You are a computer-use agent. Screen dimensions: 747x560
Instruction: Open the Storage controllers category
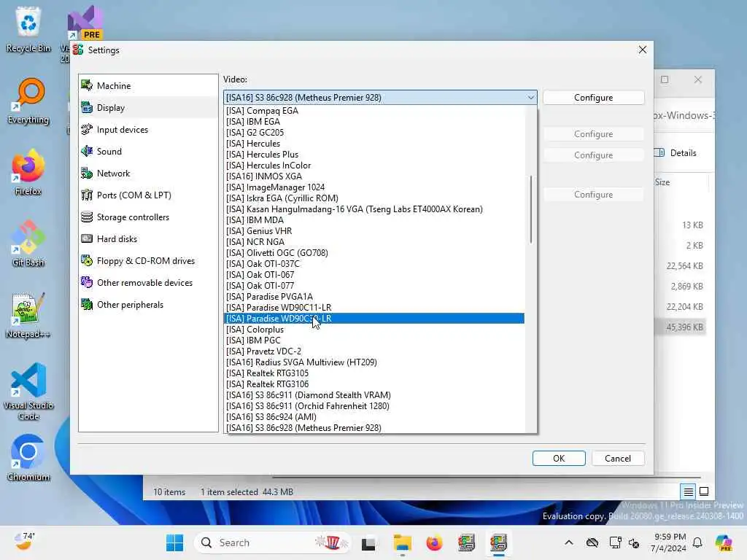point(148,217)
